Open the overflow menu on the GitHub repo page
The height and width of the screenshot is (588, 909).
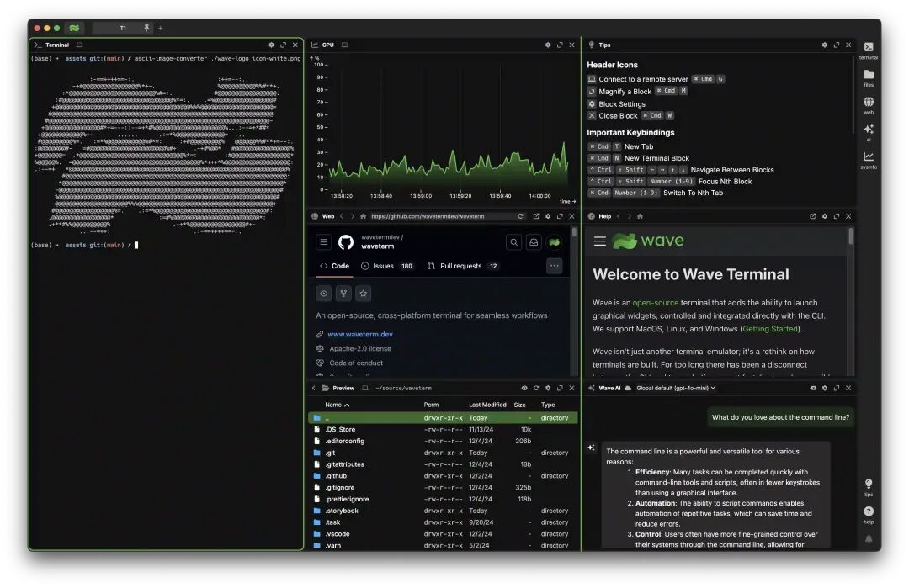[555, 266]
